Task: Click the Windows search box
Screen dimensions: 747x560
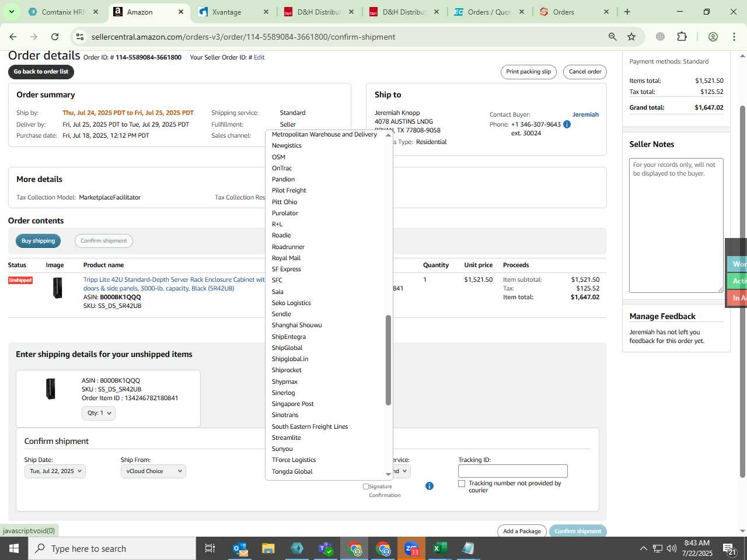Action: point(112,548)
